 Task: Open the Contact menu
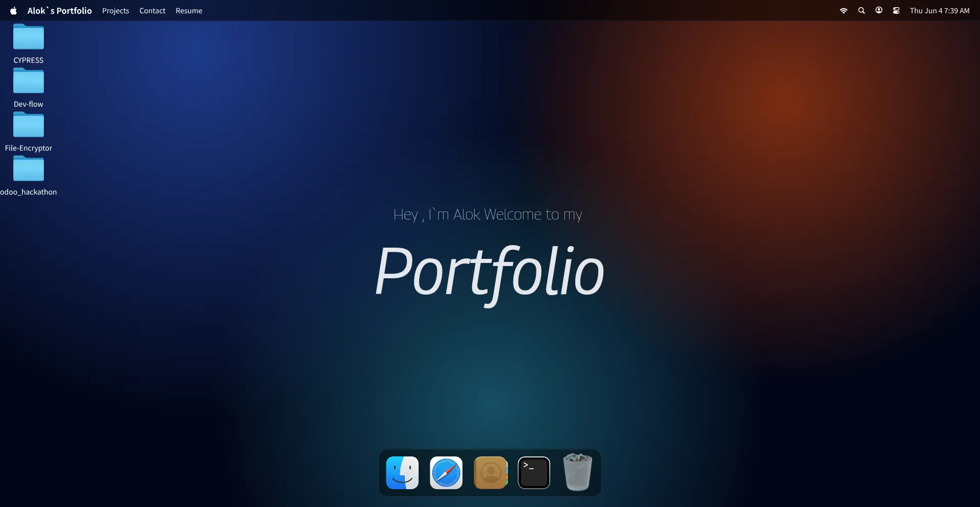[152, 11]
